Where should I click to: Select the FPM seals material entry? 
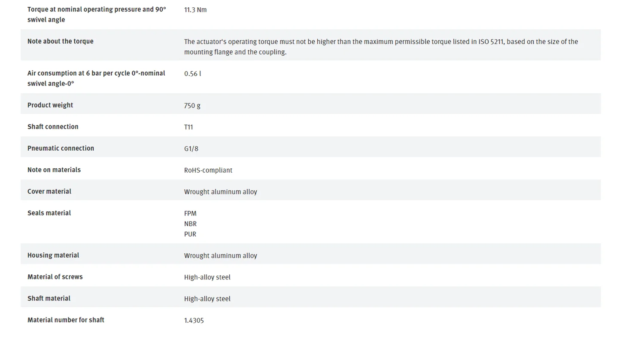(190, 213)
